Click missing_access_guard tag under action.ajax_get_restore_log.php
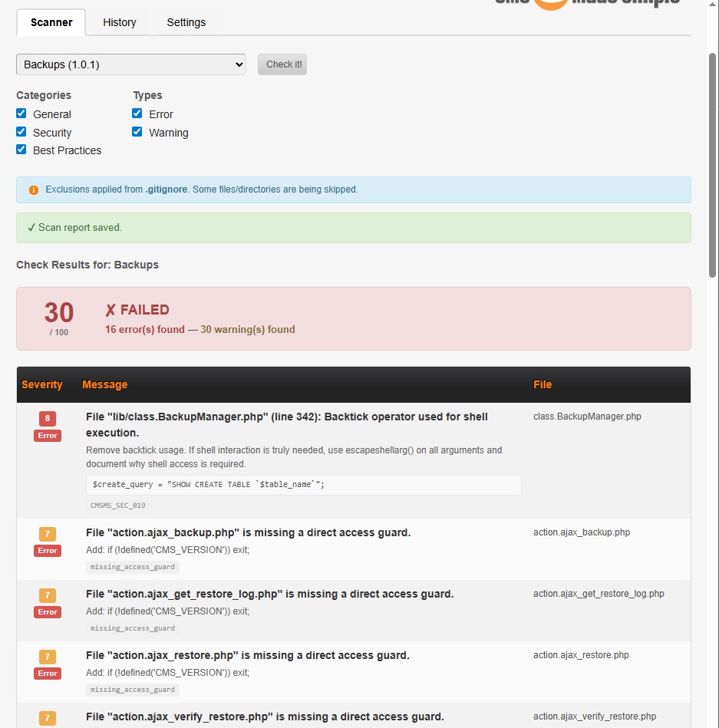Image resolution: width=719 pixels, height=728 pixels. [x=133, y=628]
